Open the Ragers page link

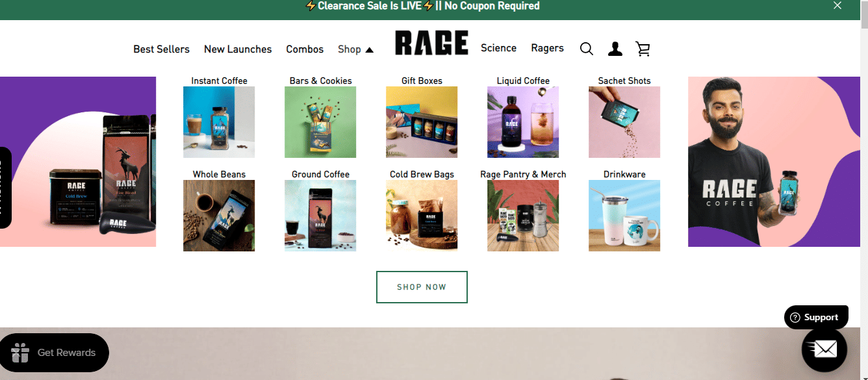[547, 48]
